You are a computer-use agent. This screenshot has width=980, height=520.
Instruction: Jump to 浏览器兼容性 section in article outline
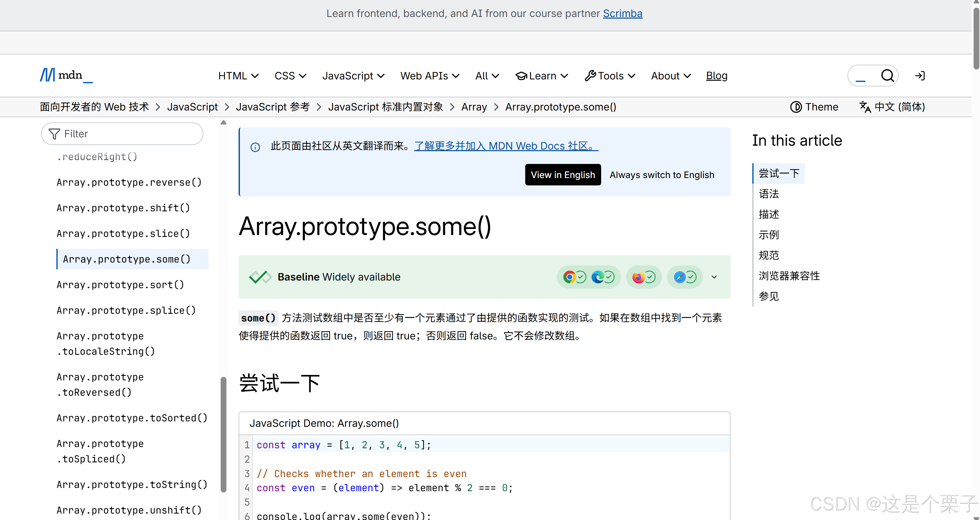tap(789, 275)
